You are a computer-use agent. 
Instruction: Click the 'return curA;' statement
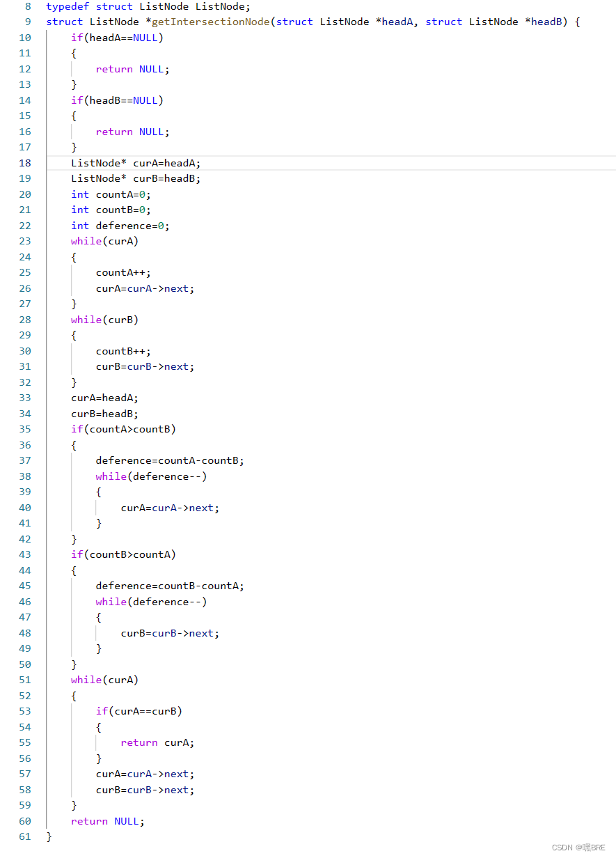(x=157, y=742)
